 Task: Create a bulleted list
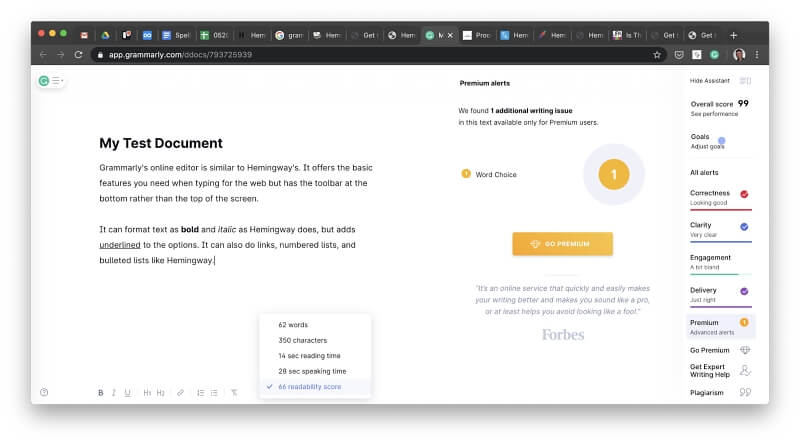pyautogui.click(x=214, y=392)
